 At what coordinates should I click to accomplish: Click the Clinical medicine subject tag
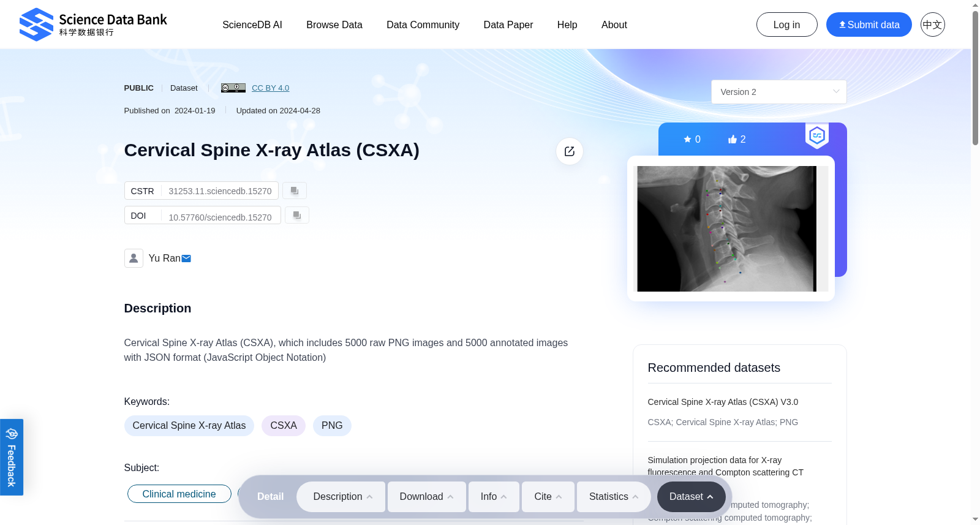(x=179, y=494)
